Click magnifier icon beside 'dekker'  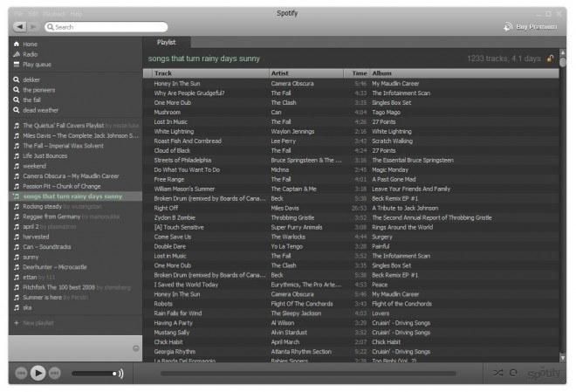[17, 79]
